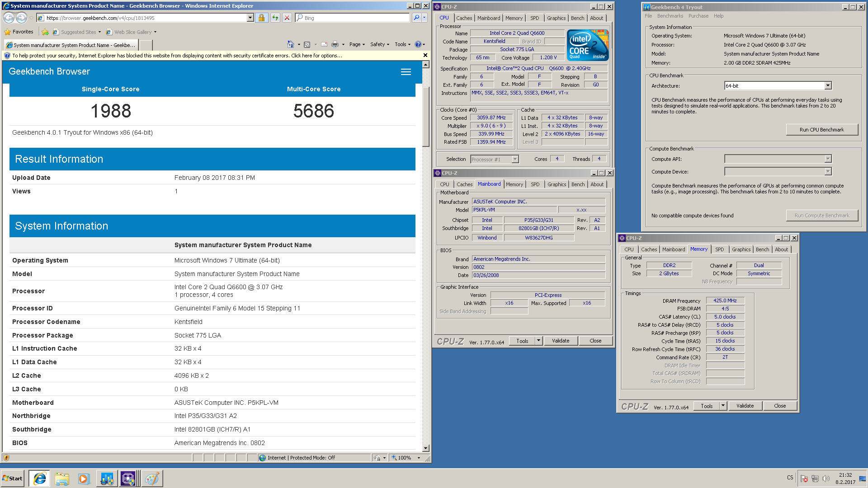Click the Bing search magnifier button
This screenshot has height=488, width=868.
(x=416, y=18)
